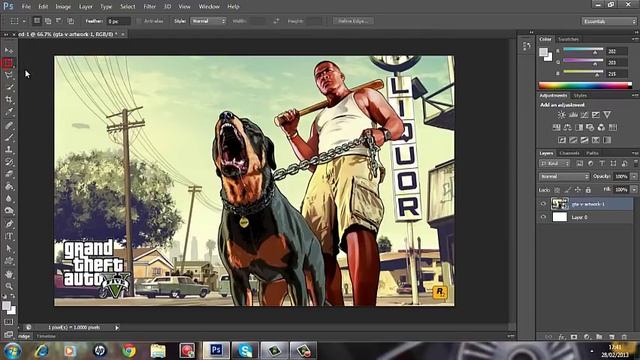Click the Vibrance adjustment icon

coord(607,115)
